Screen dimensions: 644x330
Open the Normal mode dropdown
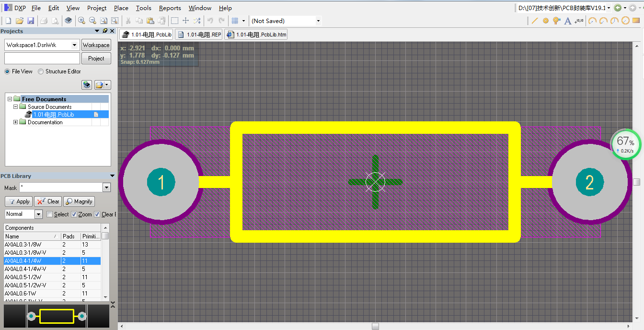[x=38, y=214]
